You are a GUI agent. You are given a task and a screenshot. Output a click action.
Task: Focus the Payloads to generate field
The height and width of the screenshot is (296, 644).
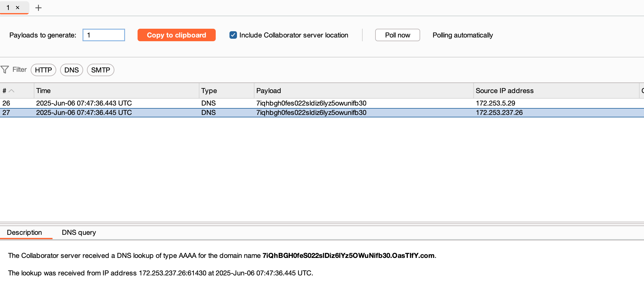pyautogui.click(x=104, y=35)
